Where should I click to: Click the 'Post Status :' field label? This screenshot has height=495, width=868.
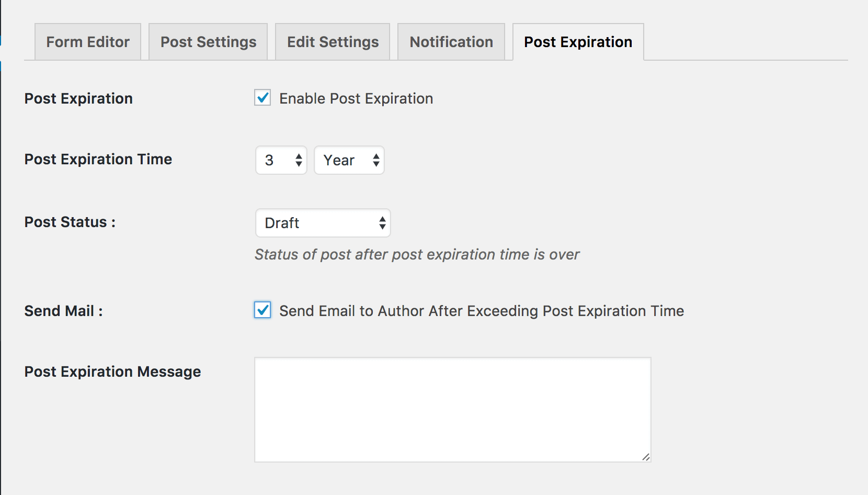[x=70, y=222]
